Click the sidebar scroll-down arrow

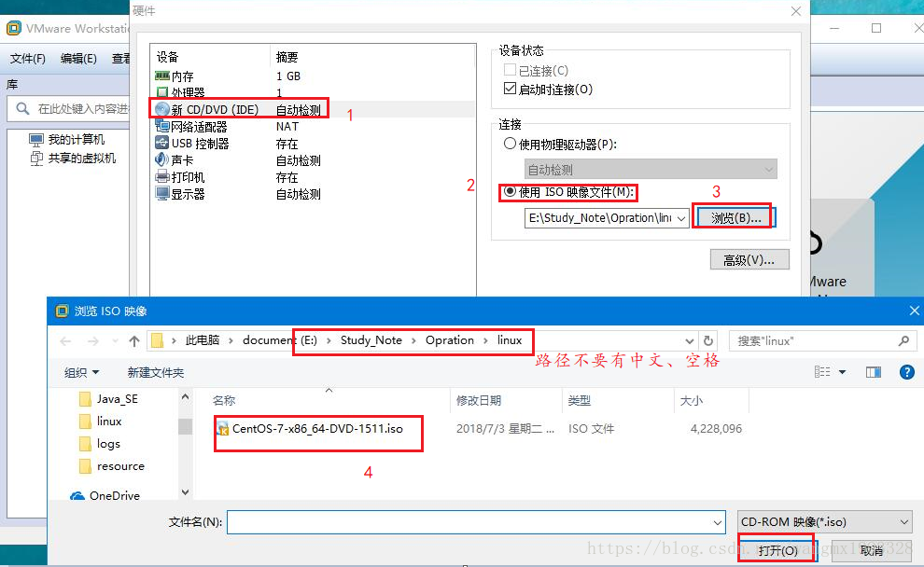[185, 492]
